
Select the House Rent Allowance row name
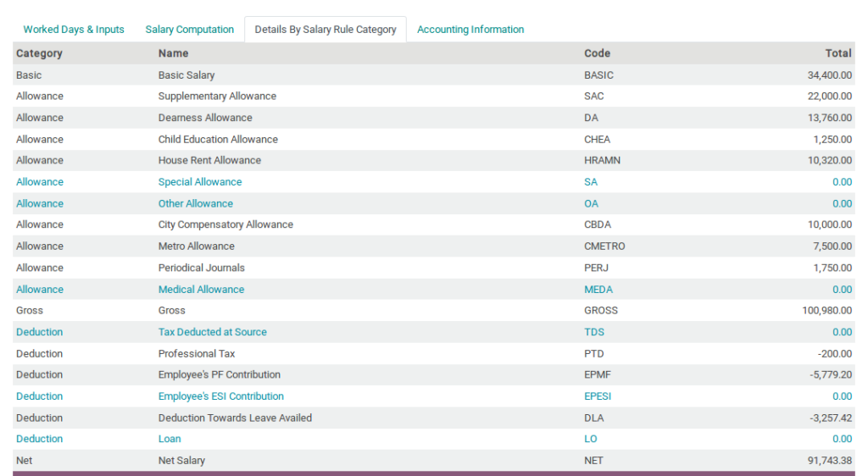(210, 160)
